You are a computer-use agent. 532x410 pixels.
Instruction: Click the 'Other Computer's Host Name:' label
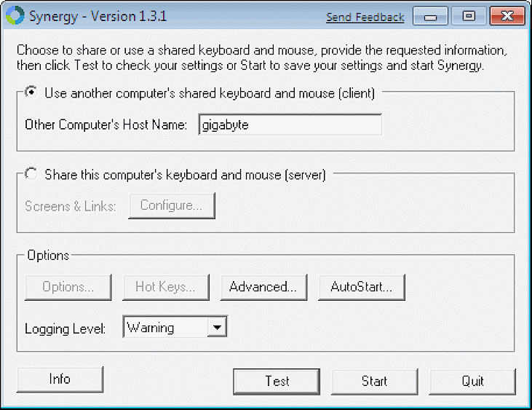(x=106, y=125)
